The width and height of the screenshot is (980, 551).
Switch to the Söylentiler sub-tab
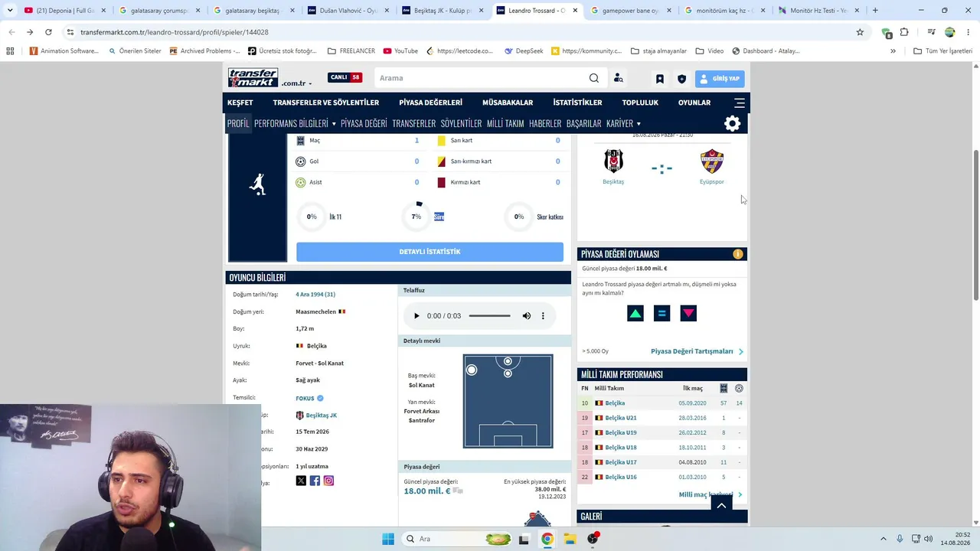click(461, 123)
